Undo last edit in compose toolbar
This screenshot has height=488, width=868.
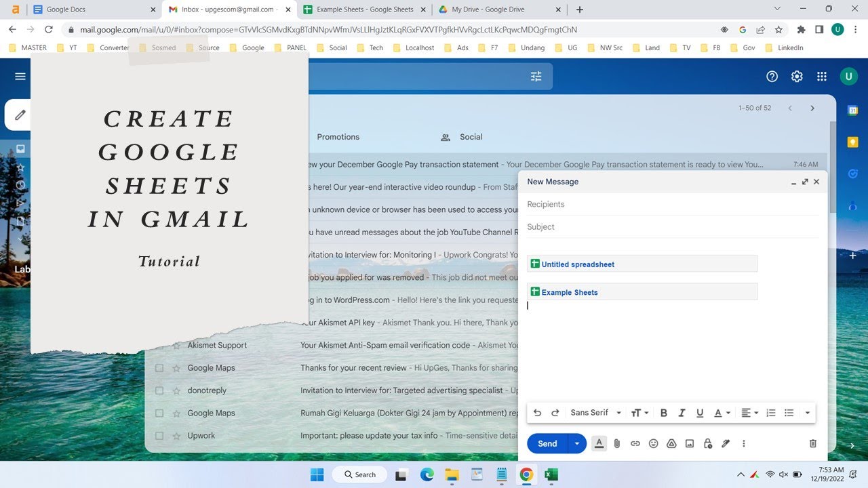(538, 413)
